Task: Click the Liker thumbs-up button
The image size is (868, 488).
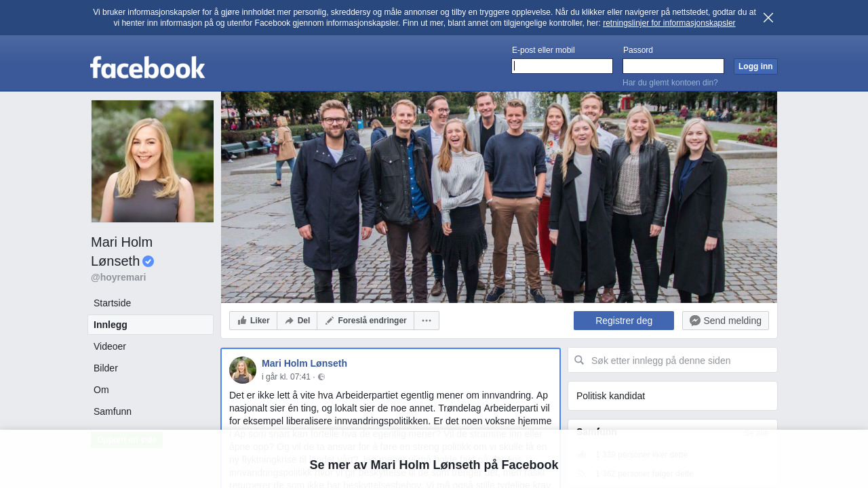Action: [254, 321]
